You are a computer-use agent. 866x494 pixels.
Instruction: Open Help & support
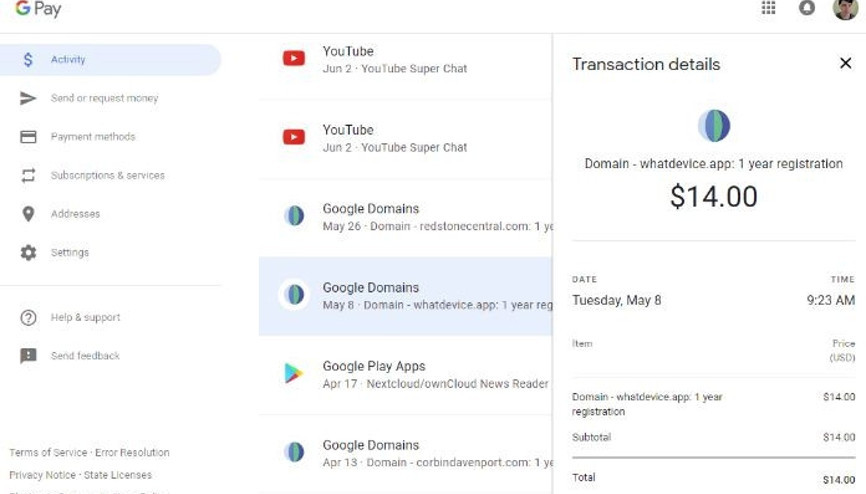[x=86, y=317]
